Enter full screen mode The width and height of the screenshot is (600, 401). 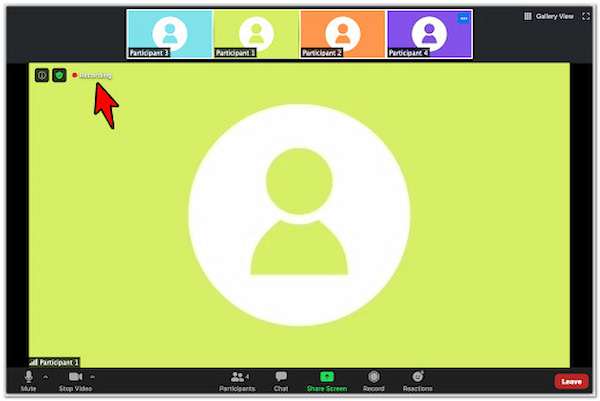click(x=586, y=16)
